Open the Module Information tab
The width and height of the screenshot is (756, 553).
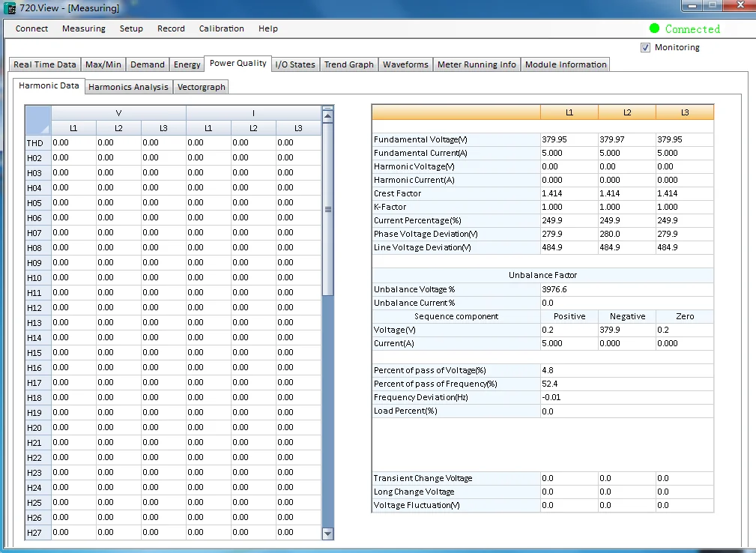click(566, 64)
